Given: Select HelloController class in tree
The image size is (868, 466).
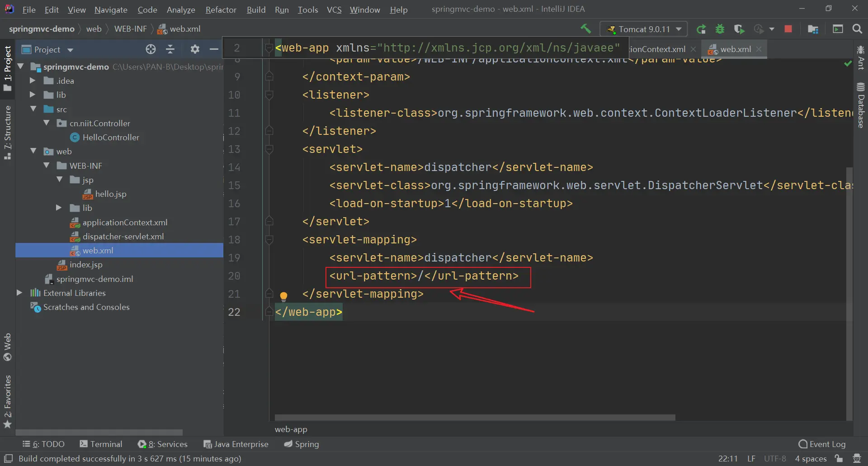Looking at the screenshot, I should point(111,137).
